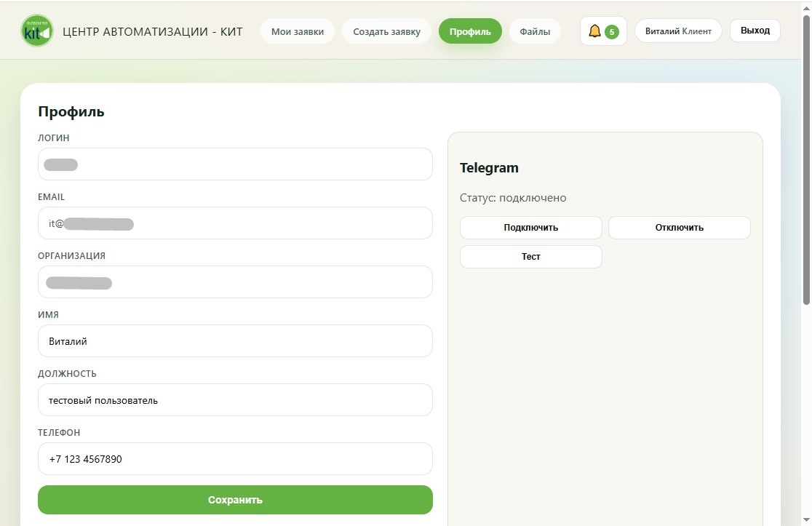The width and height of the screenshot is (812, 526).
Task: Focus the Должность text field
Action: tap(235, 400)
